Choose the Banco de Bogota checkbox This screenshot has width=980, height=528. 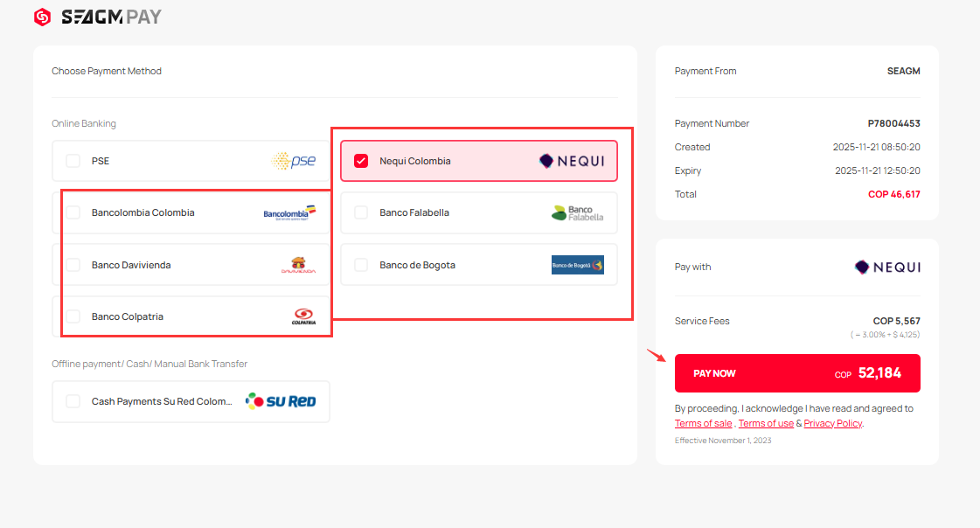[361, 265]
